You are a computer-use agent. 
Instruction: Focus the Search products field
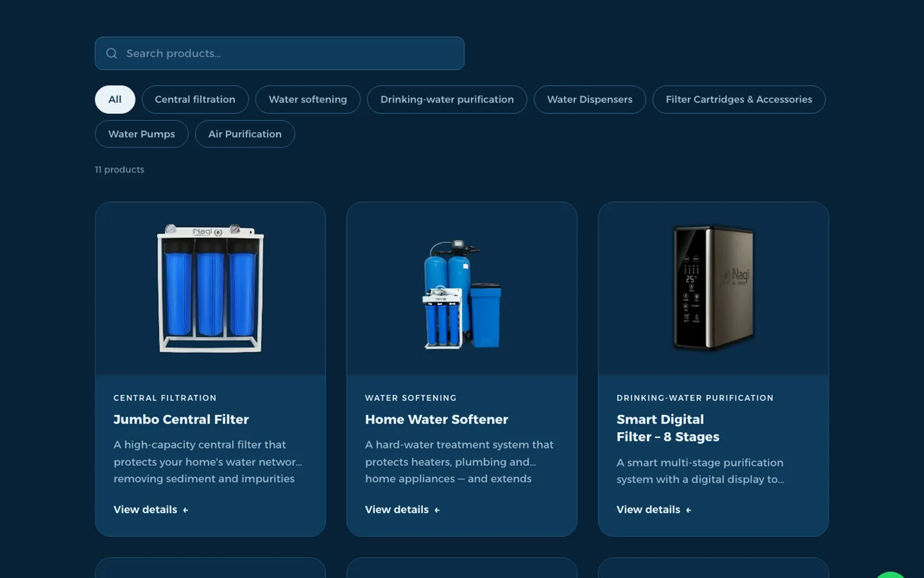279,54
